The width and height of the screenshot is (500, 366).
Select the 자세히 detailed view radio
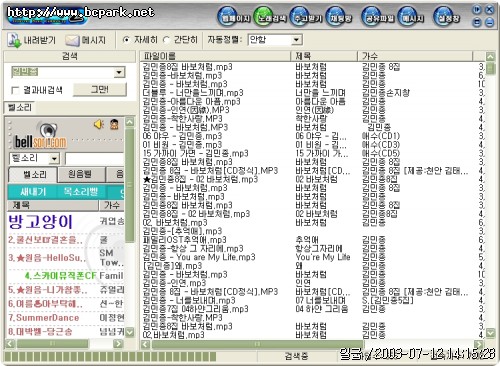point(126,40)
